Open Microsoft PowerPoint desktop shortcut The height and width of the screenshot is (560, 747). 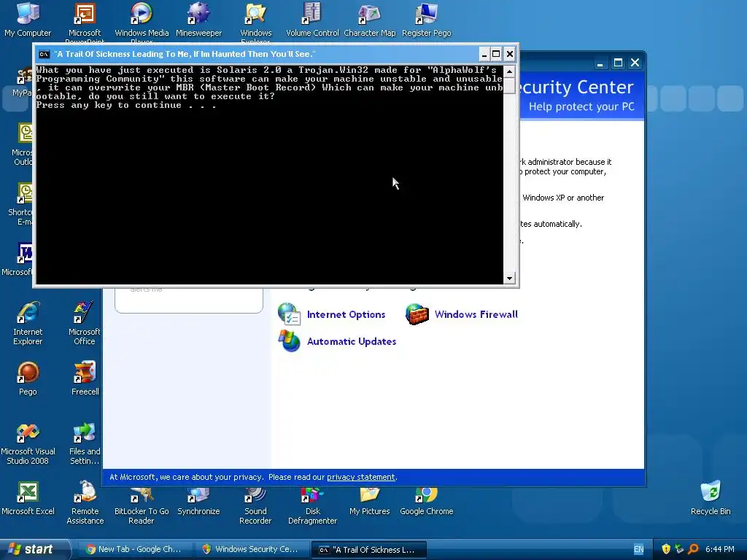tap(85, 20)
